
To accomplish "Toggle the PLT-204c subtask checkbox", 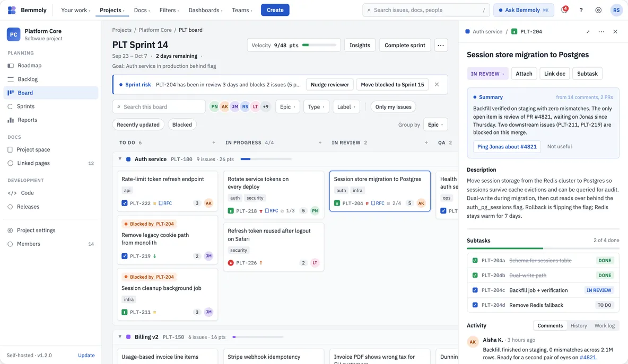I will [475, 290].
